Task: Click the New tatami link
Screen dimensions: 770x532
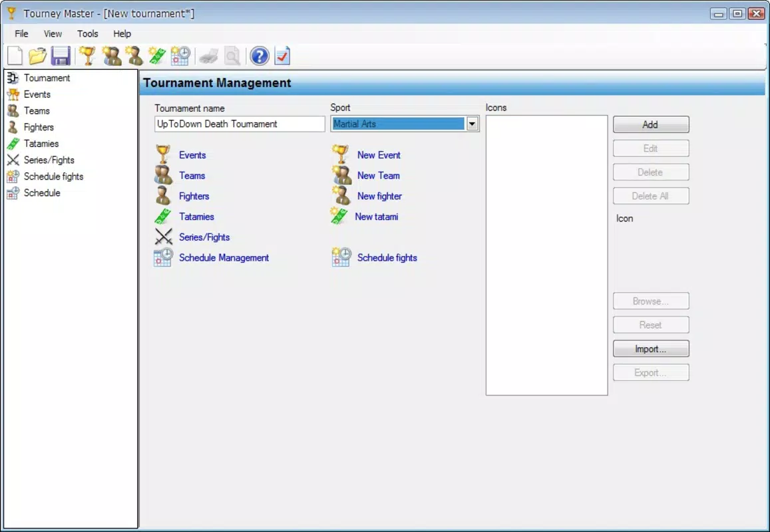Action: 376,217
